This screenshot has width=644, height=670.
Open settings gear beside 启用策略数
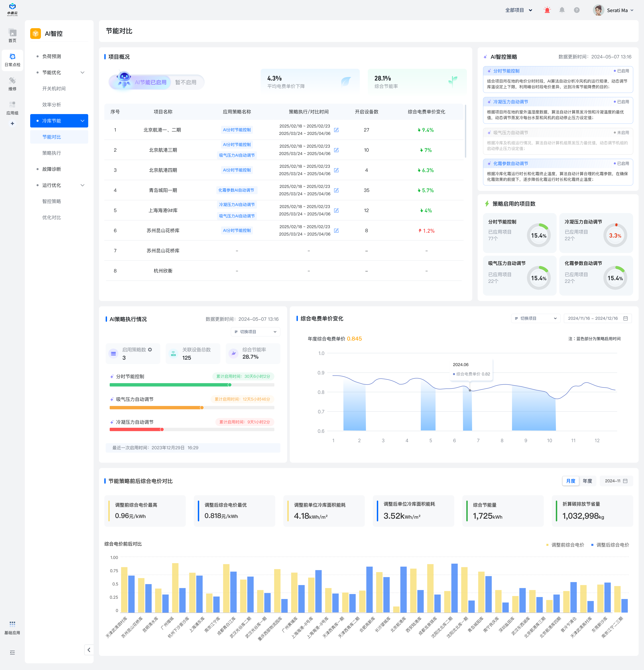coord(150,350)
